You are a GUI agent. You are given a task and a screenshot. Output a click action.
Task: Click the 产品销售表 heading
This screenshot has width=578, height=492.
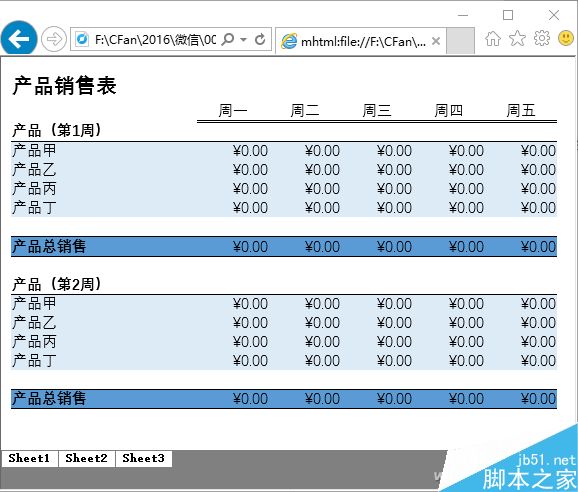pyautogui.click(x=65, y=86)
